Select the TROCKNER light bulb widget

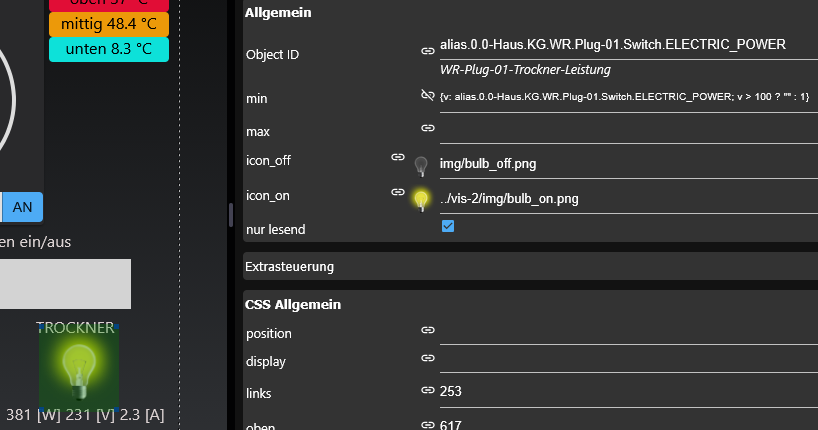(78, 366)
